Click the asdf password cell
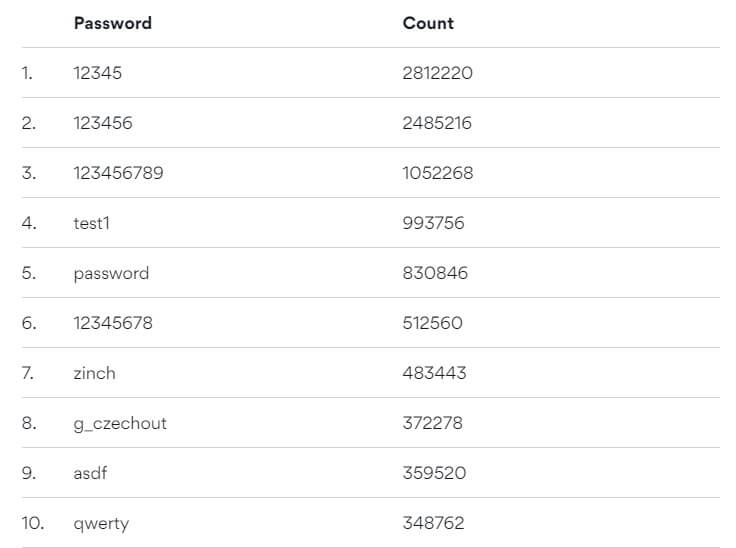The image size is (736, 548). click(92, 473)
